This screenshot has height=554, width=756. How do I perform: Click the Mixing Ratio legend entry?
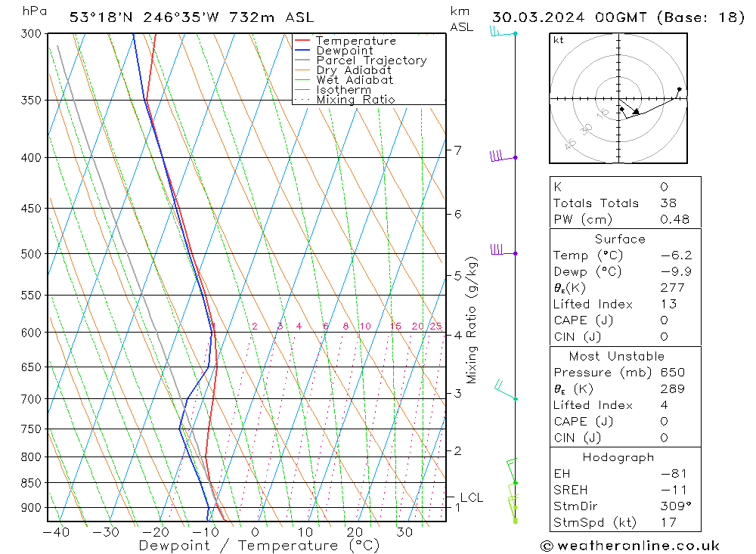point(345,100)
